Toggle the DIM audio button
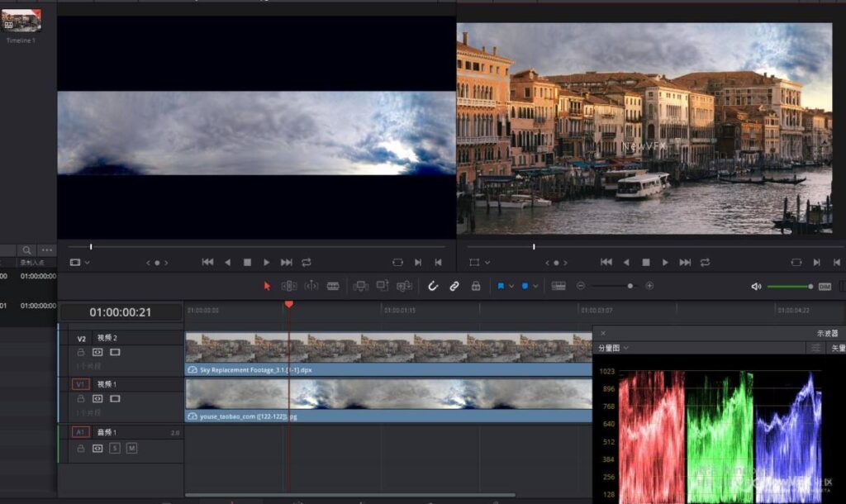 point(825,287)
